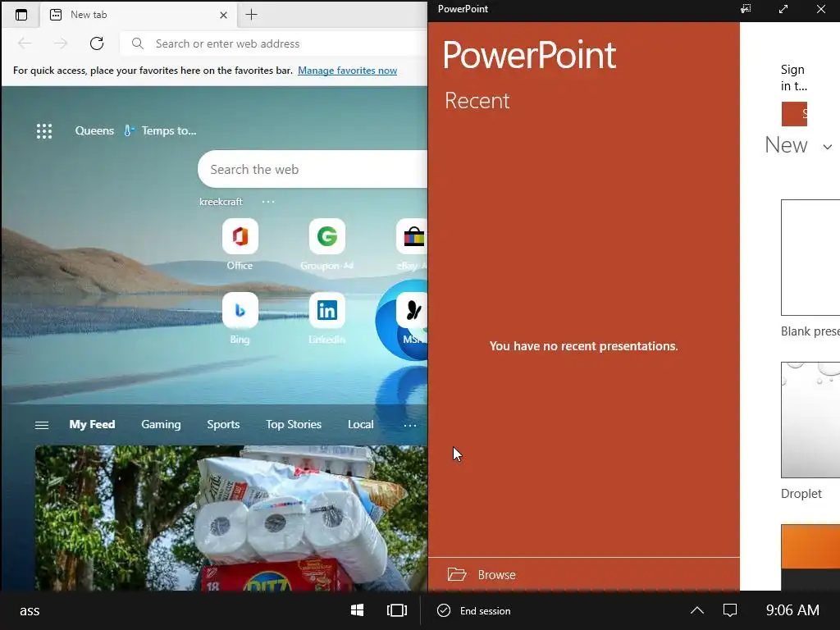Open Task View on the taskbar
The width and height of the screenshot is (840, 630).
pyautogui.click(x=397, y=610)
